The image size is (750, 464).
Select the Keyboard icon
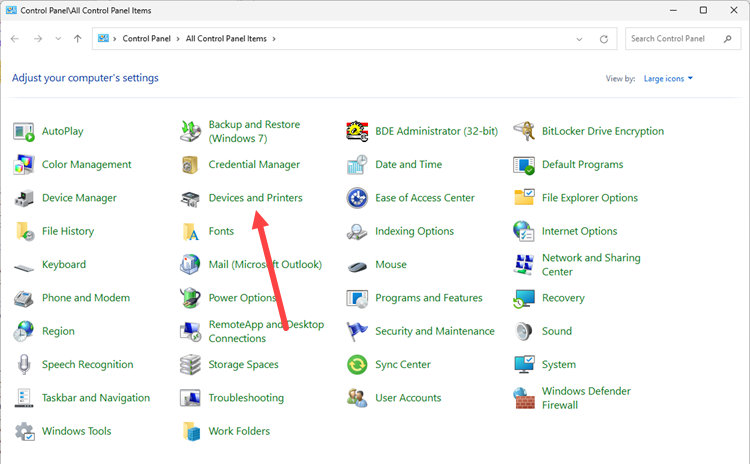23,267
